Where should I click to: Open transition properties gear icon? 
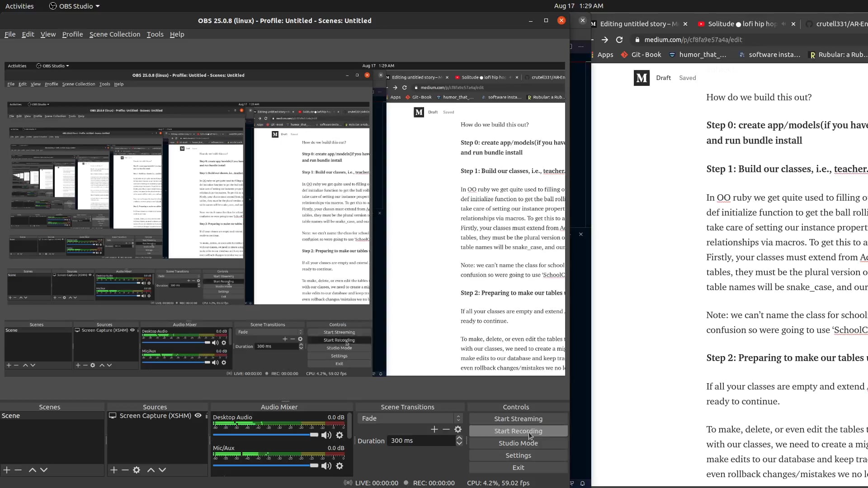(458, 429)
